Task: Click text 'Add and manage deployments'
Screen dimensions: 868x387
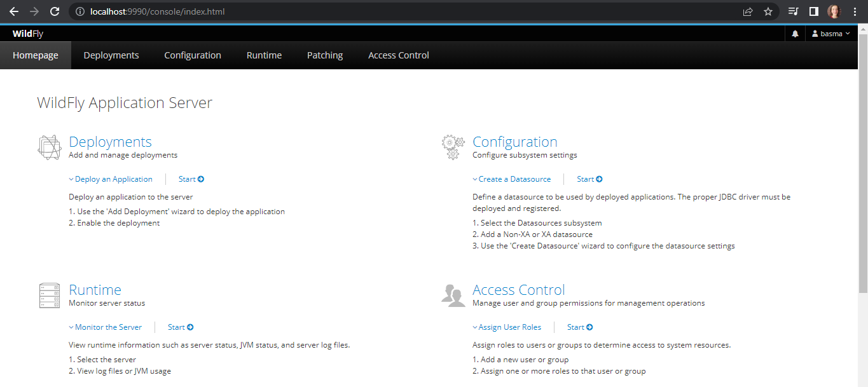Action: click(x=123, y=155)
